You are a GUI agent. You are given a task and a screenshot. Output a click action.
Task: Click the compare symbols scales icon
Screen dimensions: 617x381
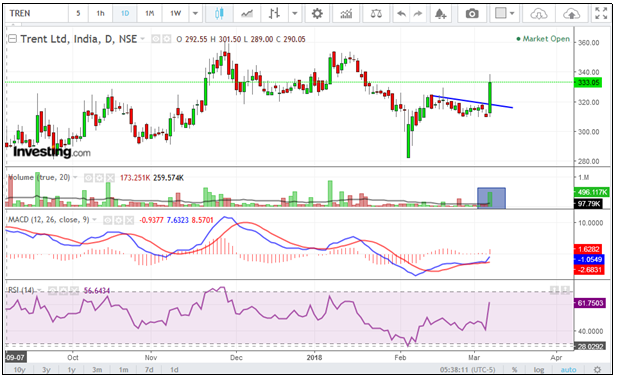tap(376, 14)
